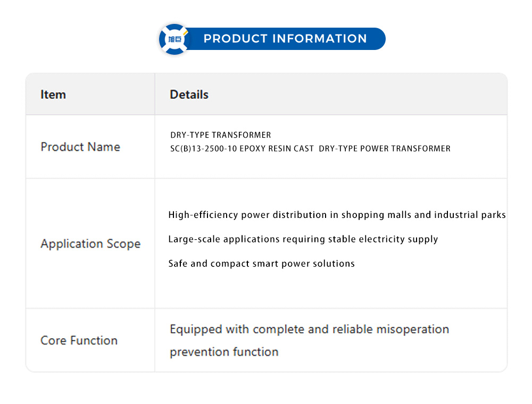Image resolution: width=532 pixels, height=404 pixels.
Task: Select the Core Function row label
Action: tap(79, 341)
